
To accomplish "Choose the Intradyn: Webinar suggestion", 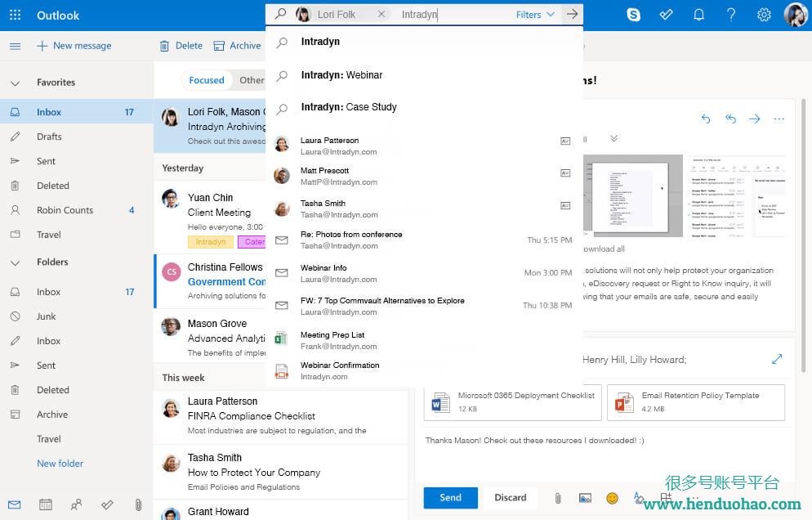I will 424,75.
